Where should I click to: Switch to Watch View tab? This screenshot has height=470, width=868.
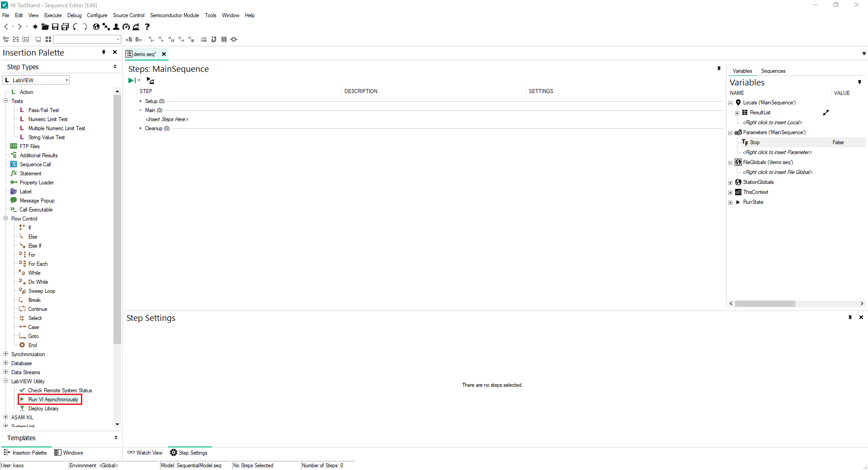(x=145, y=453)
